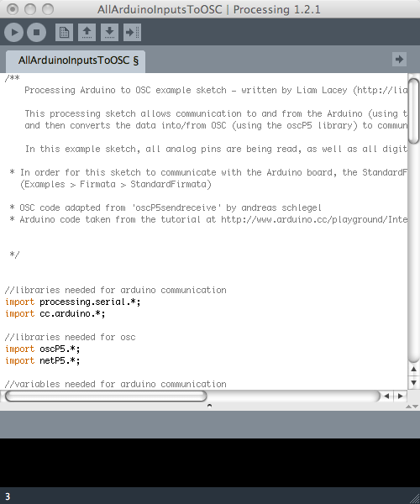The image size is (420, 504).
Task: Click the horizontal scrollbar thumb
Action: pos(106,396)
